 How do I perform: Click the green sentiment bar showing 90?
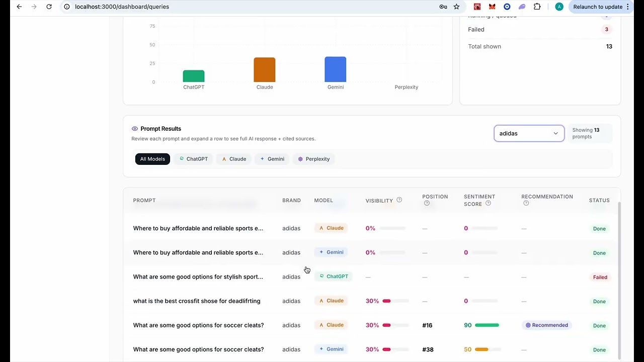tap(487, 325)
